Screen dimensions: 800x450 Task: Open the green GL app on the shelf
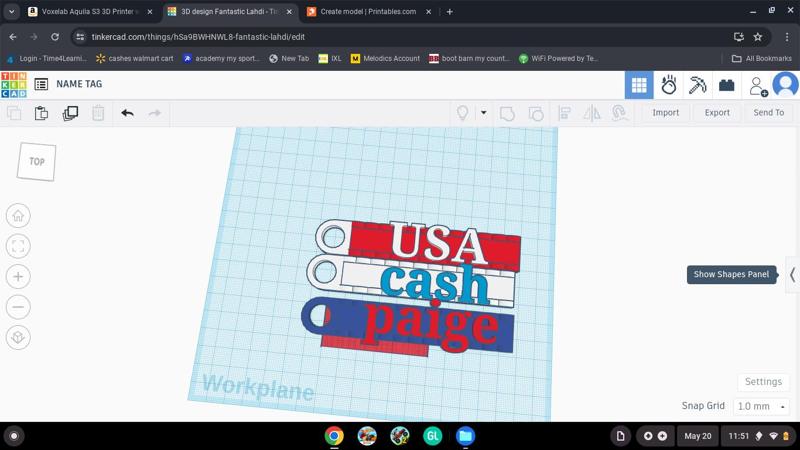[432, 436]
